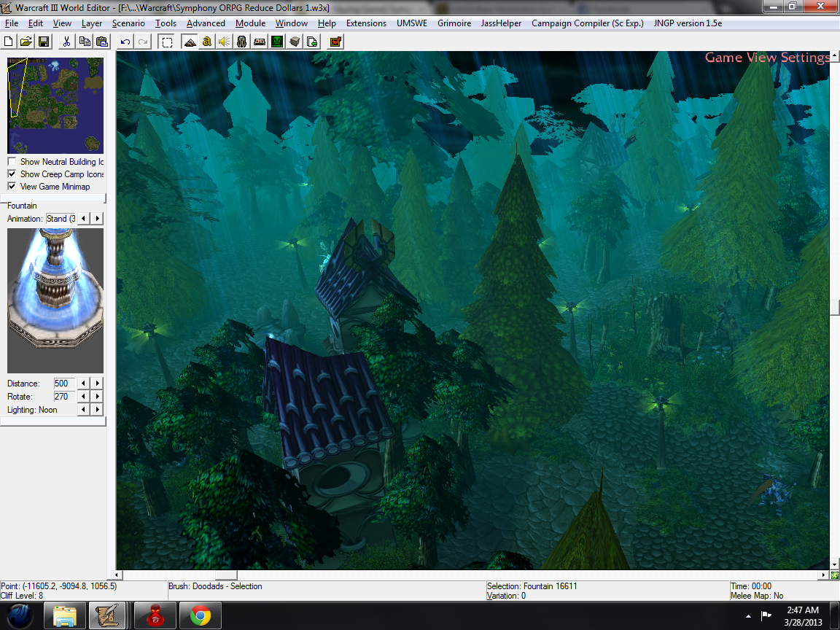Click the Distance value field 500
The image size is (840, 630).
pyautogui.click(x=64, y=383)
